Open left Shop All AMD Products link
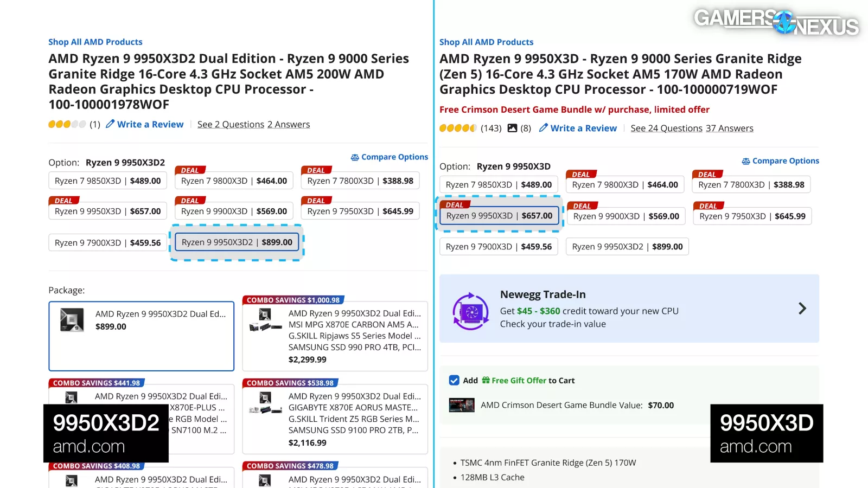The height and width of the screenshot is (488, 868). (95, 42)
